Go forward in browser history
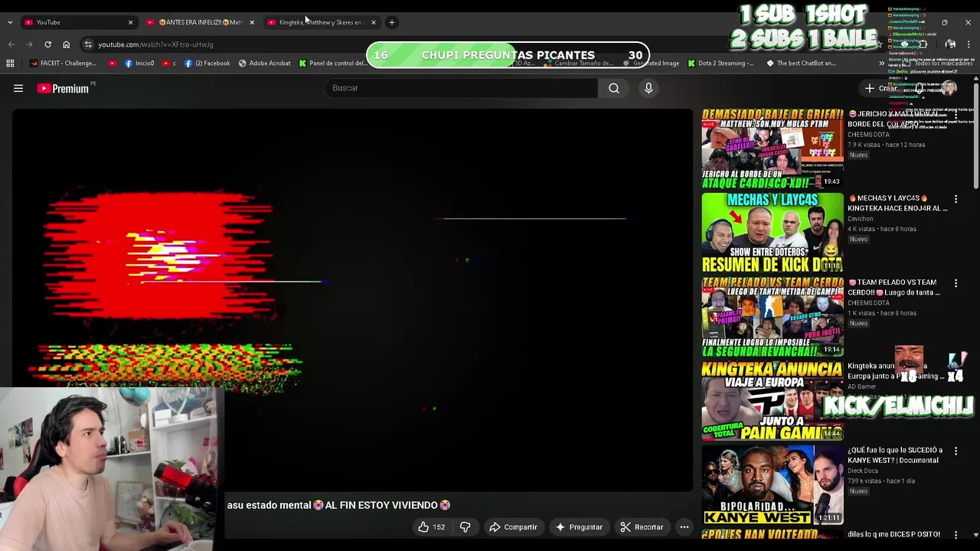The image size is (980, 551). click(x=29, y=44)
